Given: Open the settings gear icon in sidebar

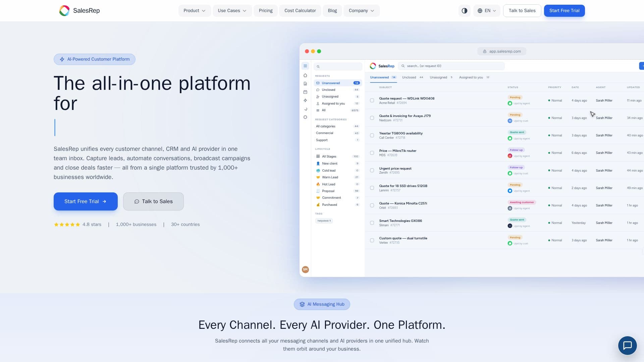Looking at the screenshot, I should [x=305, y=117].
